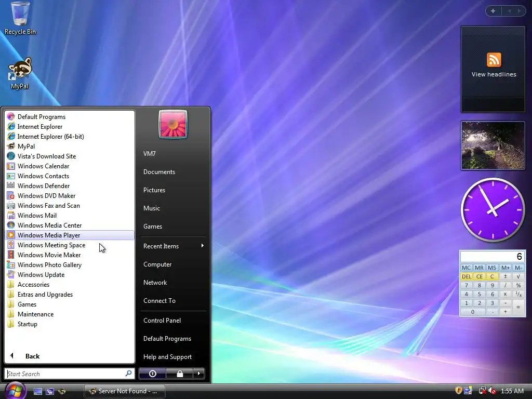Expand the Accessories folder
532x399 pixels.
click(x=70, y=284)
